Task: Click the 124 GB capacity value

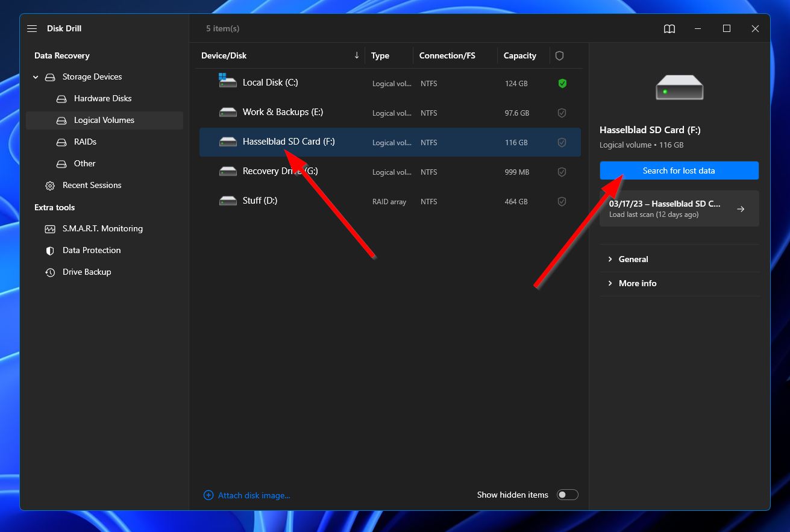Action: 516,84
